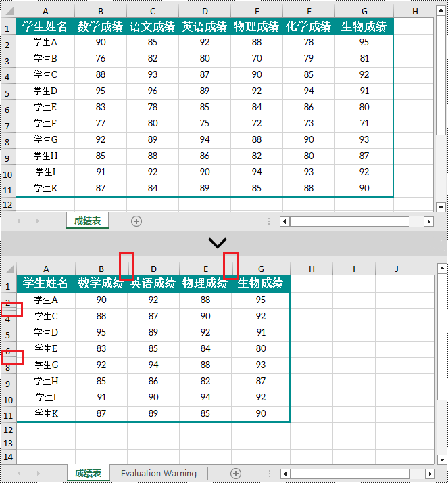Click 英语成绩 header cell in the lower table
Screen dimensions: 448x483
(x=153, y=283)
